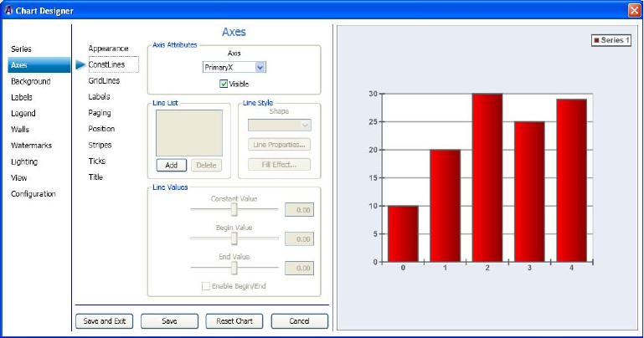Open the Paging sub-page
Screen dimensions: 644x338
tap(100, 113)
